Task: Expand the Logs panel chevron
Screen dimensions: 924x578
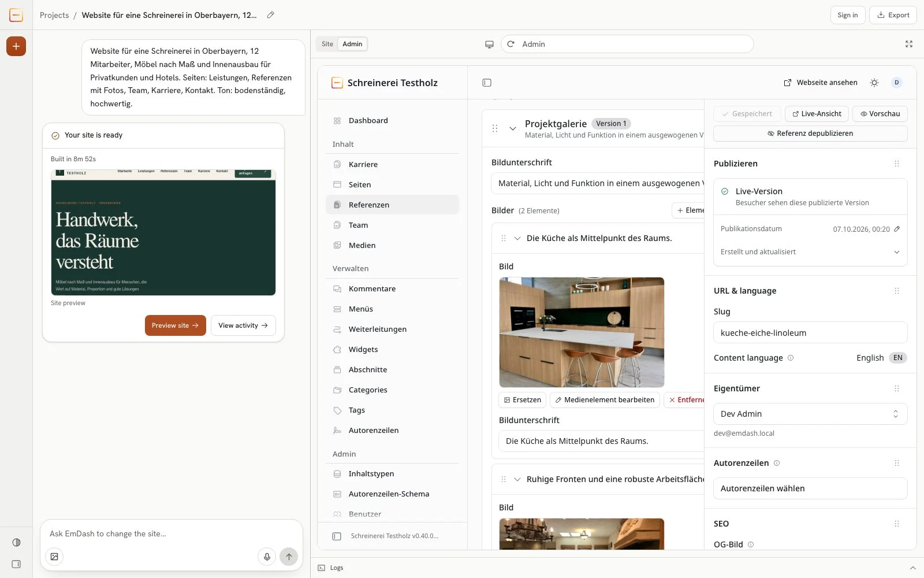Action: point(913,568)
